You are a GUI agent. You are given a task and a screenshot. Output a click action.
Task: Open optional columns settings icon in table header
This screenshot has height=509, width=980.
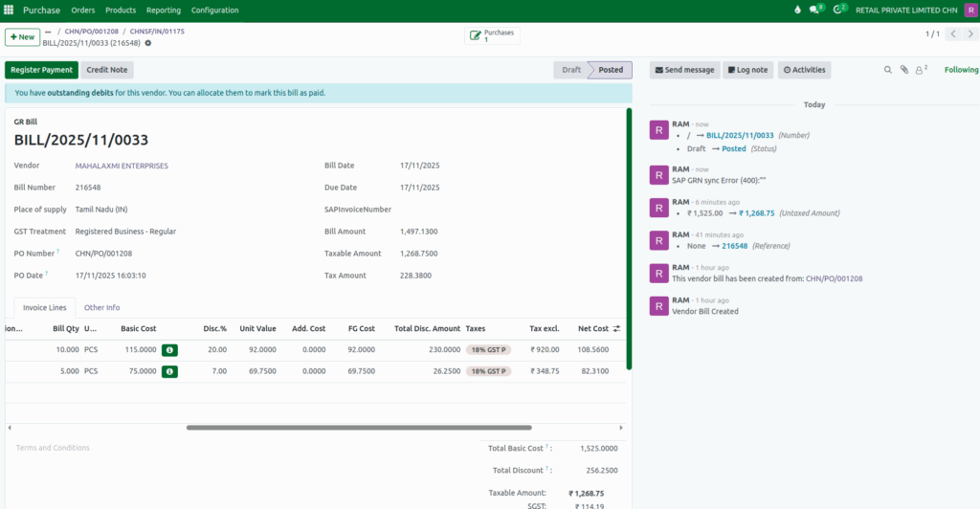617,328
